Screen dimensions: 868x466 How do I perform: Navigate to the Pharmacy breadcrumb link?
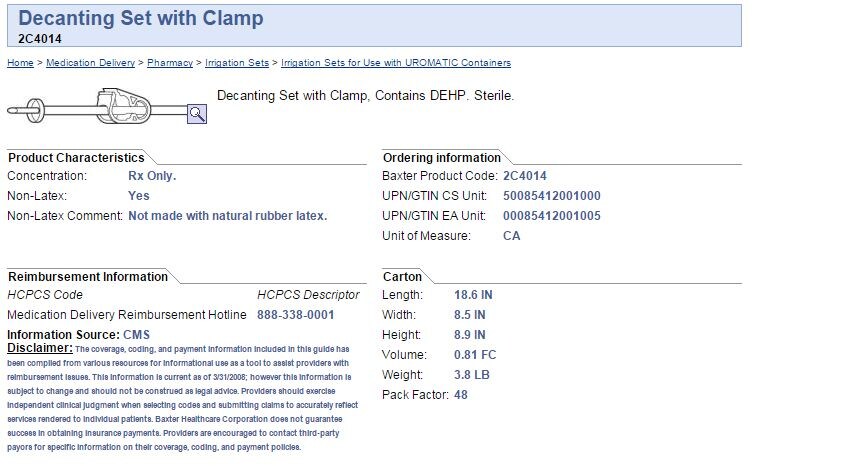point(170,63)
